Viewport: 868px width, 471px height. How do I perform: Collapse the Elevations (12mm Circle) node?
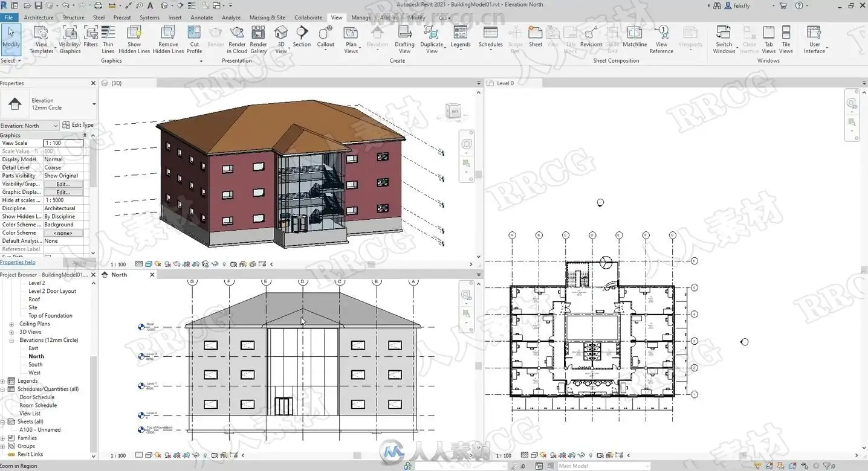click(11, 341)
